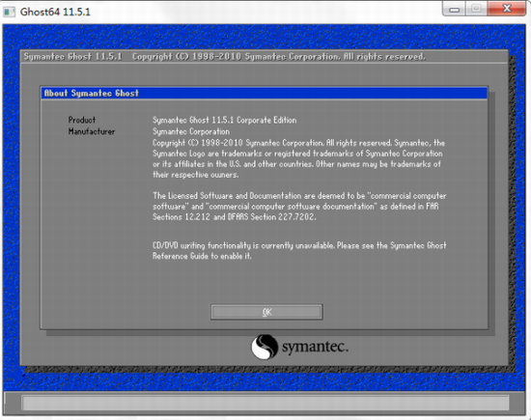Click the CD/DVD writing unavailable notice
The height and width of the screenshot is (420, 531).
pos(299,251)
